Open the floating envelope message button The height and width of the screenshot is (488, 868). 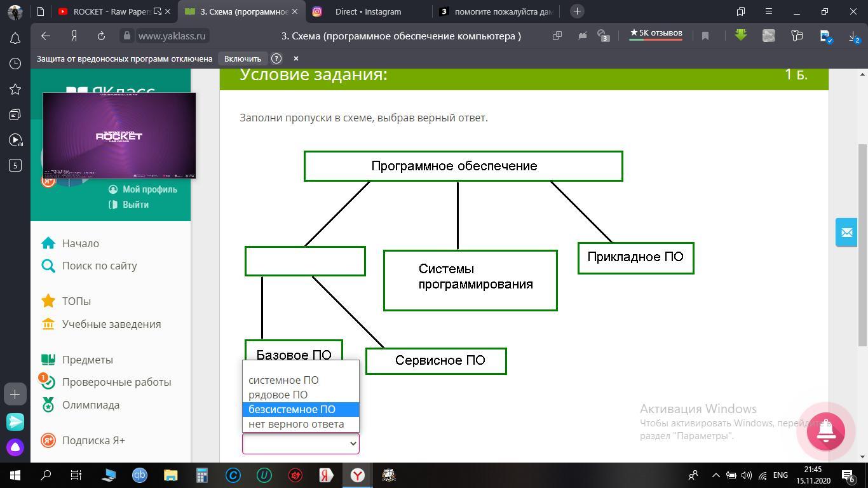[x=846, y=233]
